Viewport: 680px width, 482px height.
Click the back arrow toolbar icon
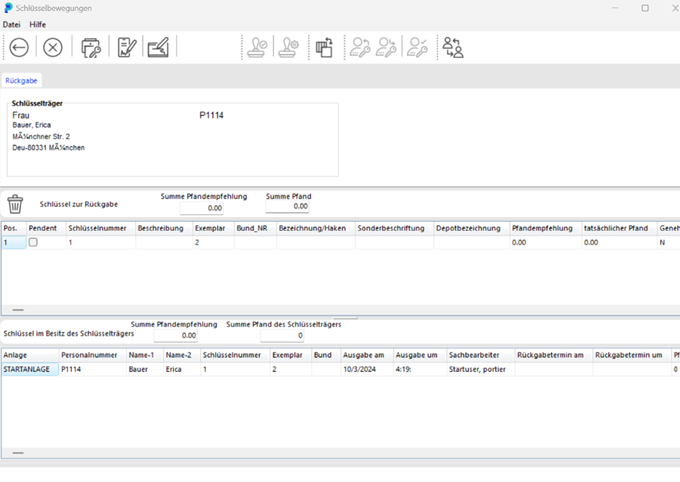(x=19, y=47)
